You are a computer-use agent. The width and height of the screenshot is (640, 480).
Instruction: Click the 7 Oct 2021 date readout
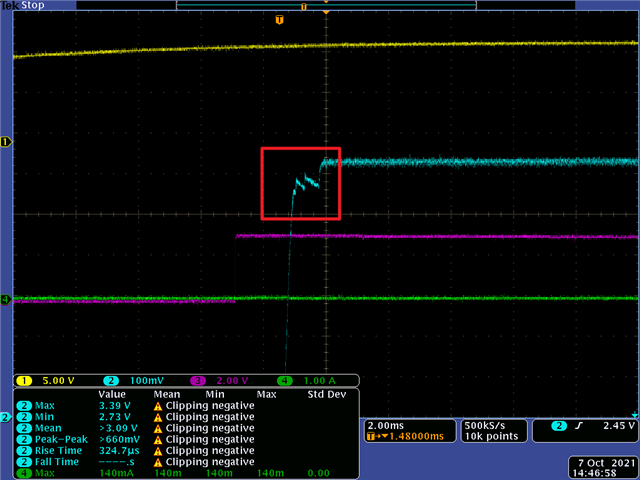(x=607, y=463)
